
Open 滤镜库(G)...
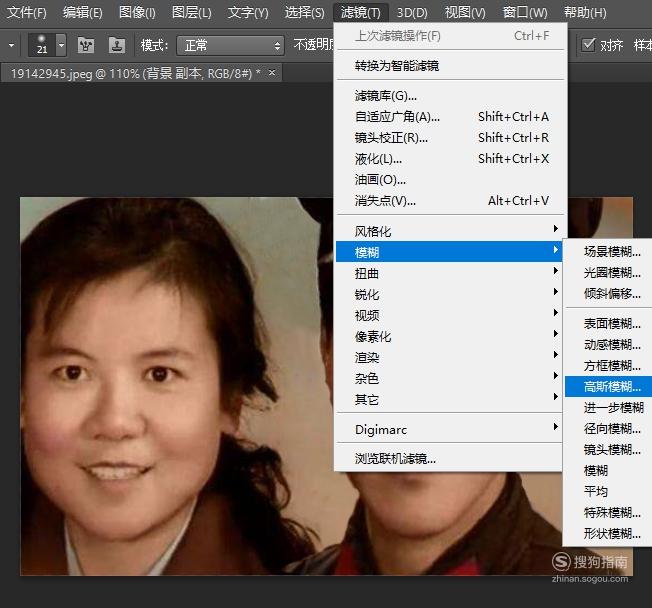pos(451,96)
